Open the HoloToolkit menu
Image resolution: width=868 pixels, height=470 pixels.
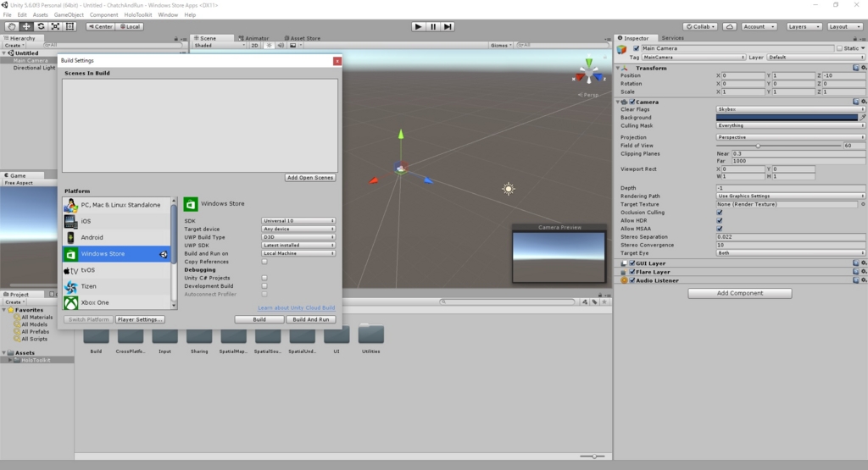pyautogui.click(x=138, y=15)
